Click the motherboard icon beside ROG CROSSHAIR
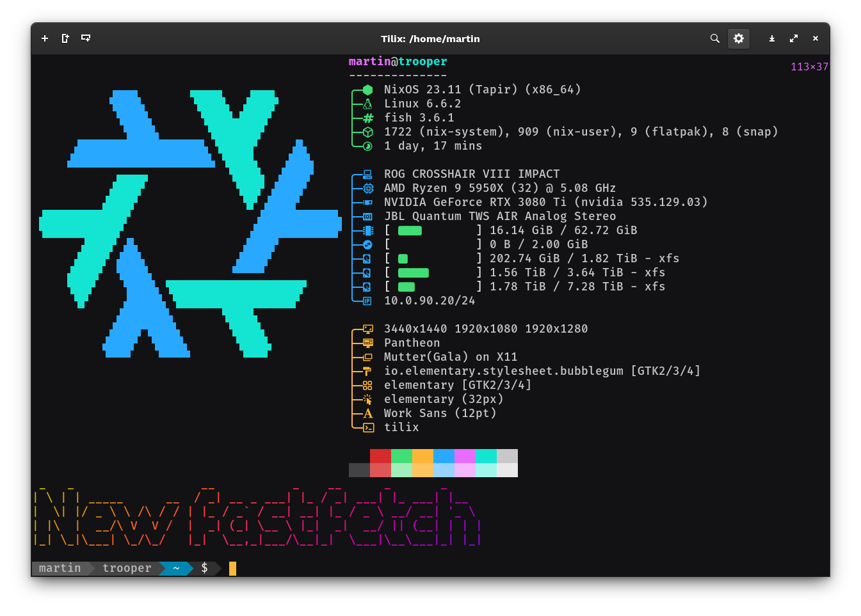Image resolution: width=861 pixels, height=616 pixels. [x=367, y=174]
